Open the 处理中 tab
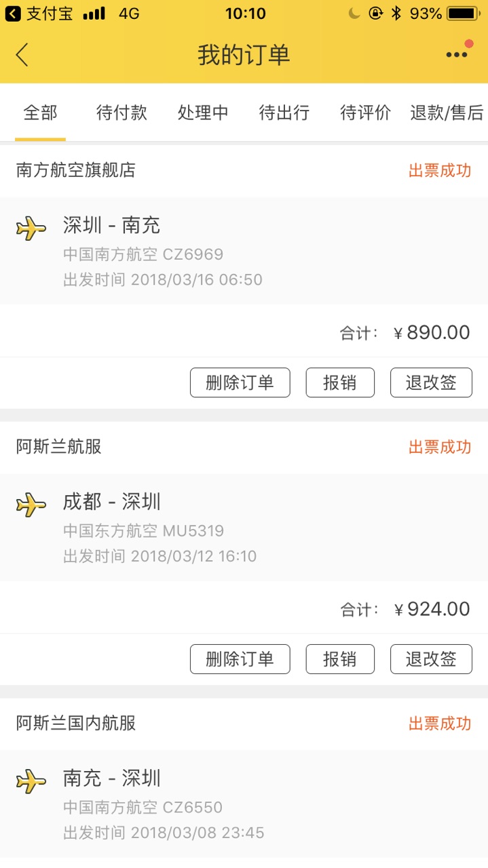This screenshot has width=488, height=868. (203, 113)
